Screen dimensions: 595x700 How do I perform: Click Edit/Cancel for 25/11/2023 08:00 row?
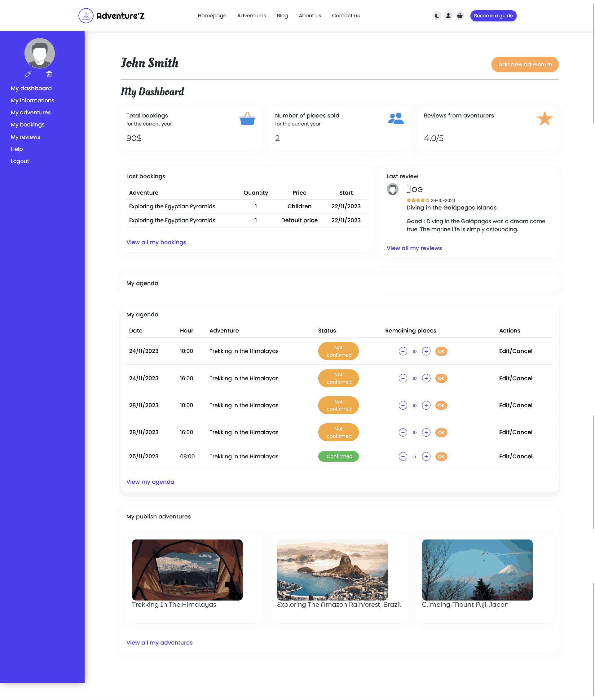tap(515, 456)
